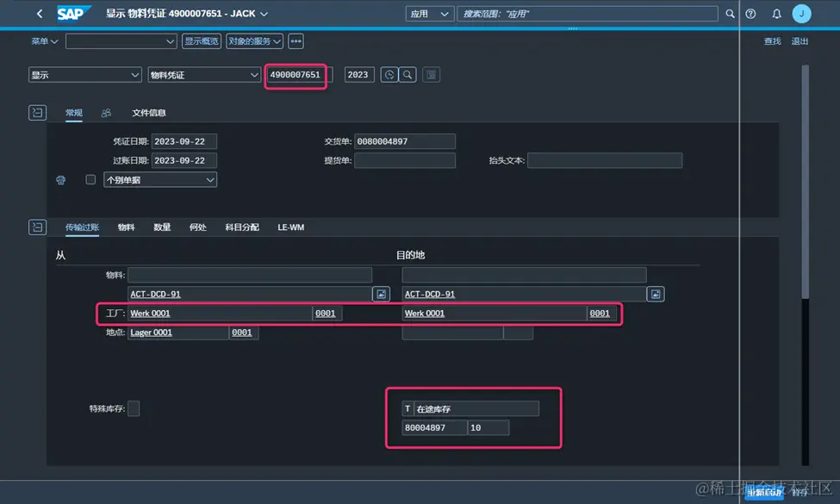Click the header magnifier search icon

click(x=730, y=14)
